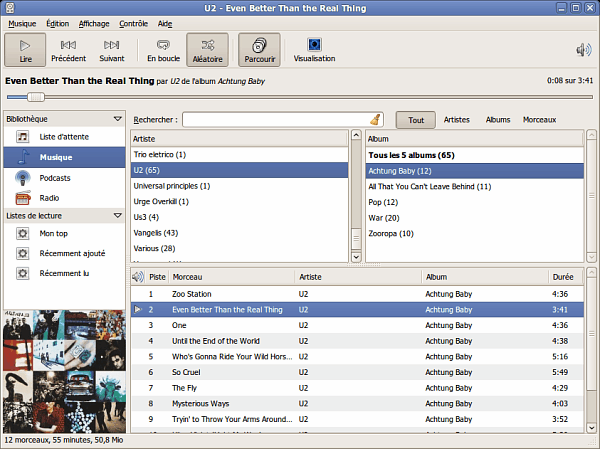The image size is (600, 449).
Task: Click the play indicator on track 2 row
Action: pyautogui.click(x=138, y=309)
